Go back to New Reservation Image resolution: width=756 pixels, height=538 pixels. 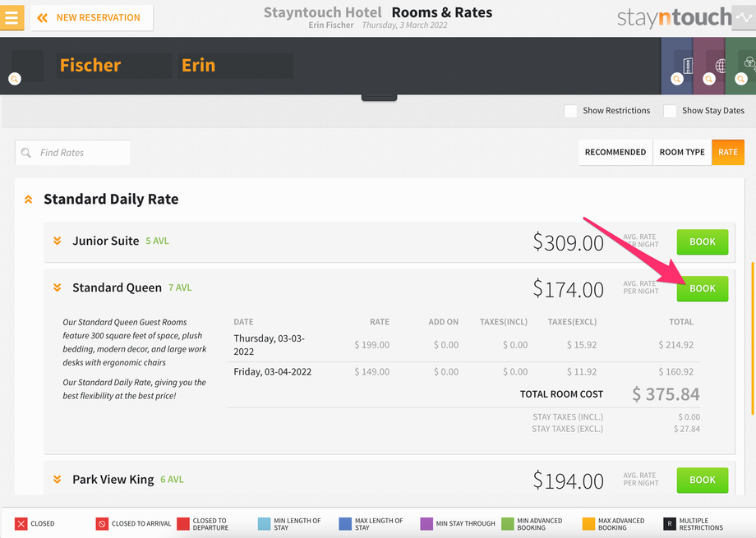tap(92, 18)
